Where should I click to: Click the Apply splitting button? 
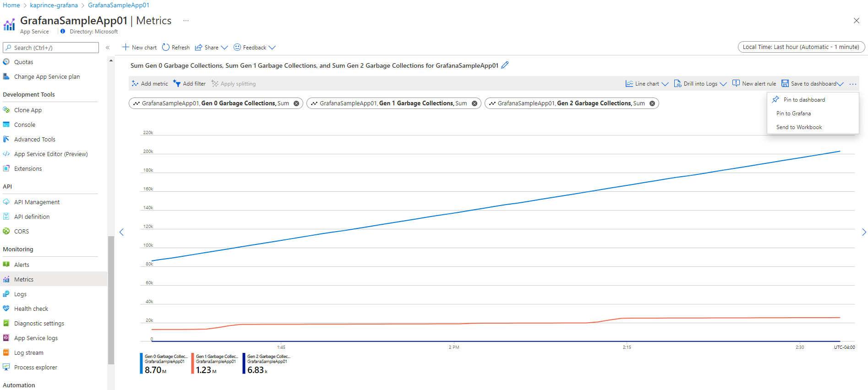click(234, 84)
